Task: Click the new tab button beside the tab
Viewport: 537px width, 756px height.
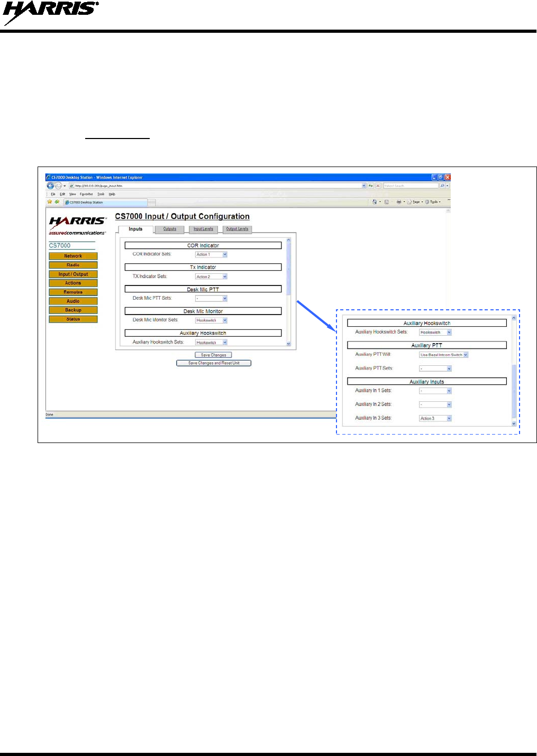Action: [x=152, y=202]
